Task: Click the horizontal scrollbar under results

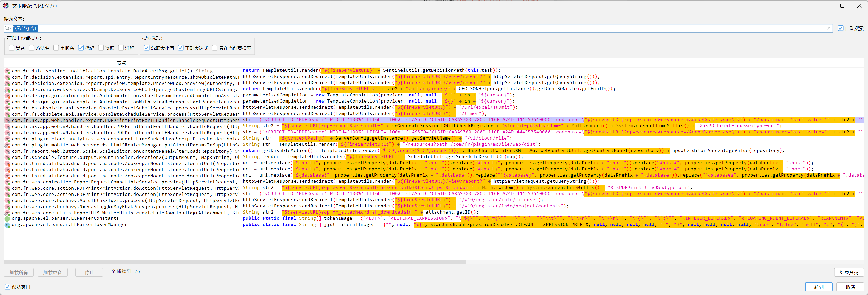Action: 235,262
